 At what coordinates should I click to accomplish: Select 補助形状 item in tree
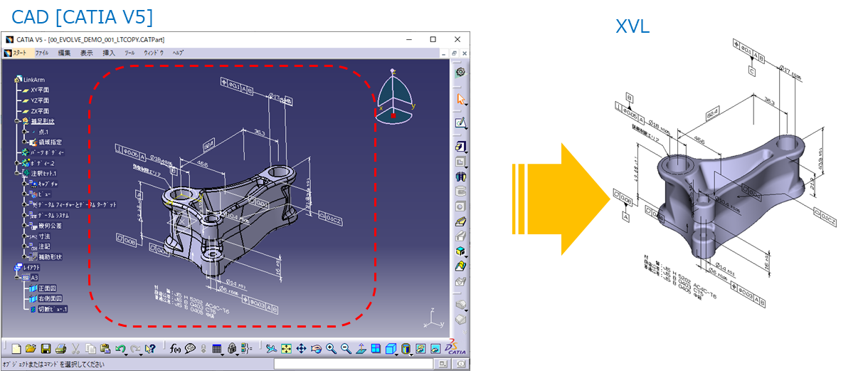[46, 256]
